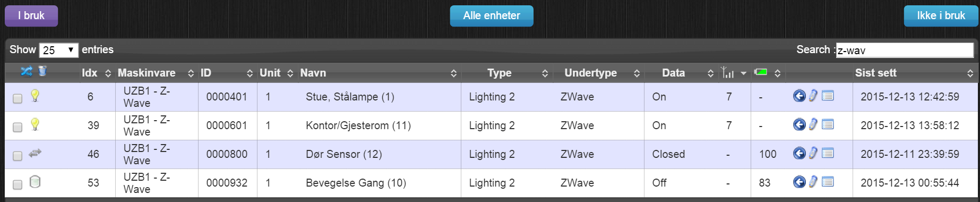Viewport: 980px width, 202px height.
Task: Focus the Search field containing z-wav
Action: click(905, 50)
